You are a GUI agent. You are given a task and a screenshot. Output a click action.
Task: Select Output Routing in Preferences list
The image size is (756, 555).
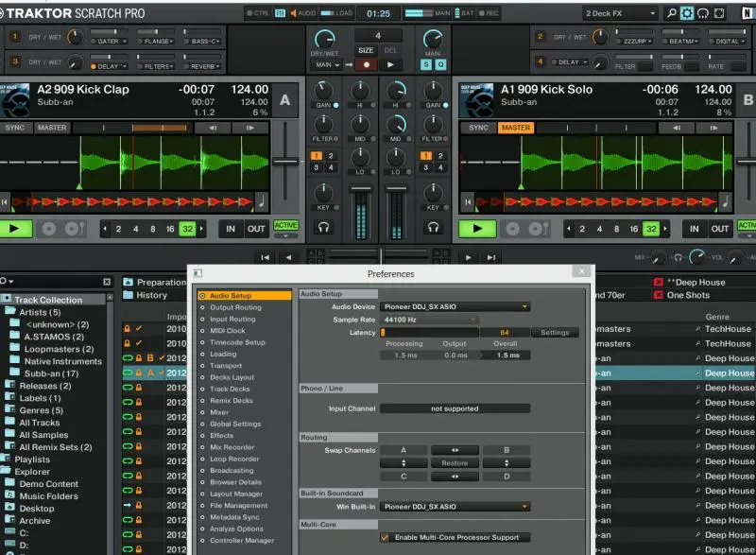pos(235,307)
